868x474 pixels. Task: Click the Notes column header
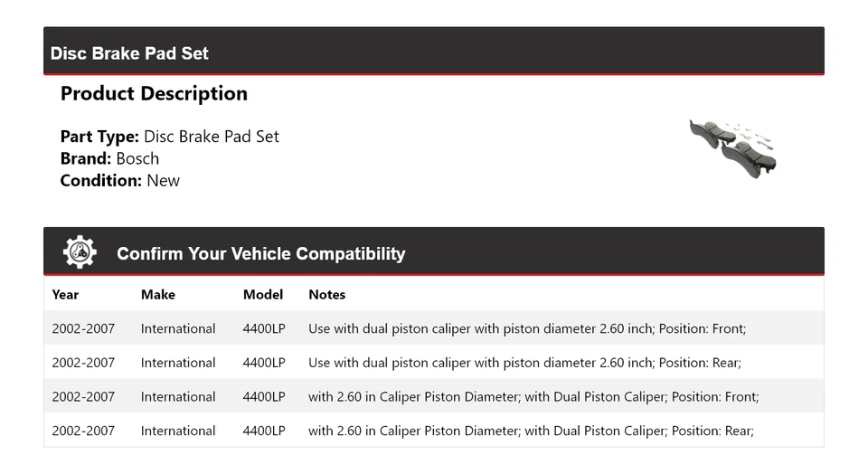pyautogui.click(x=326, y=294)
